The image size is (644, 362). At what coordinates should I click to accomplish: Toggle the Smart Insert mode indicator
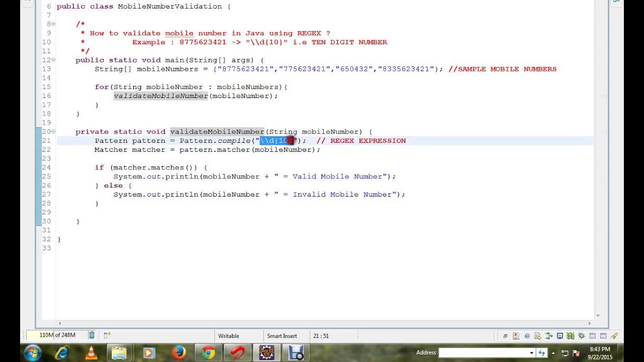[x=282, y=336]
